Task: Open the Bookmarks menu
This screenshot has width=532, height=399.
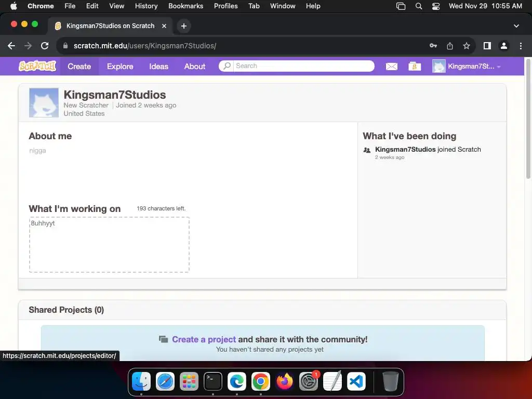Action: (185, 6)
